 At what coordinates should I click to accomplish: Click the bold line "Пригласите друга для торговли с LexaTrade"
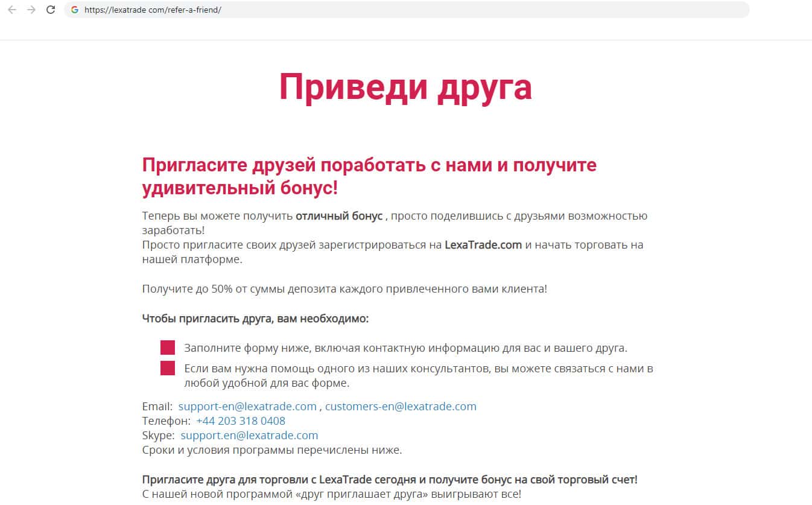[x=390, y=480]
